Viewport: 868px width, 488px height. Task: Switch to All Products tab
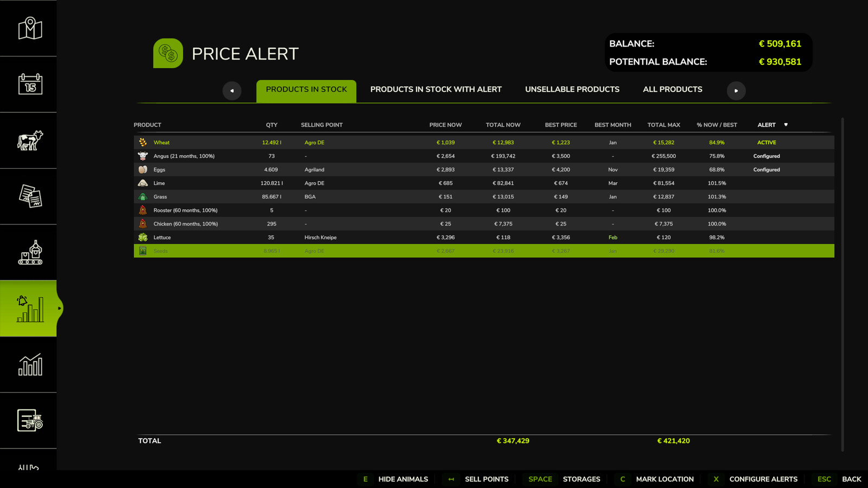pyautogui.click(x=673, y=89)
